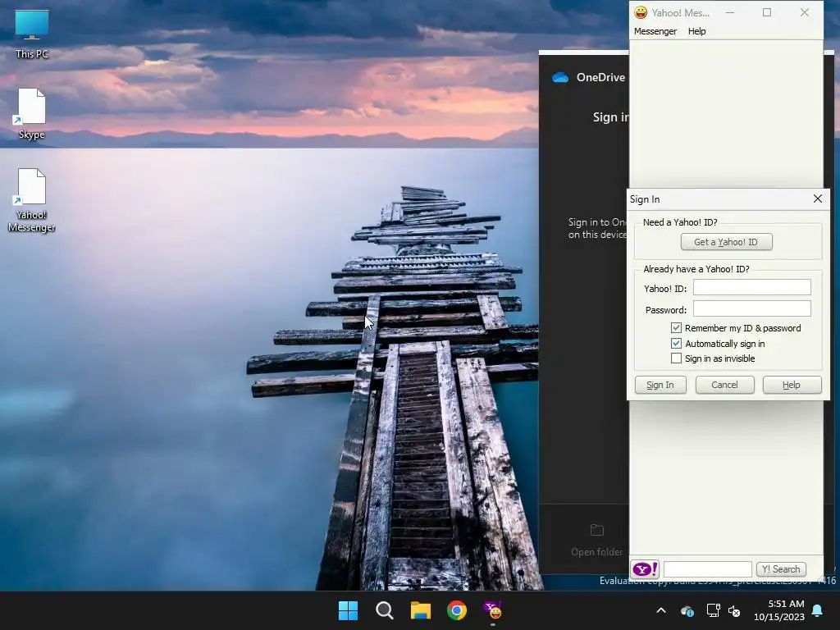This screenshot has height=630, width=840.
Task: Open the Help menu
Action: pos(697,31)
